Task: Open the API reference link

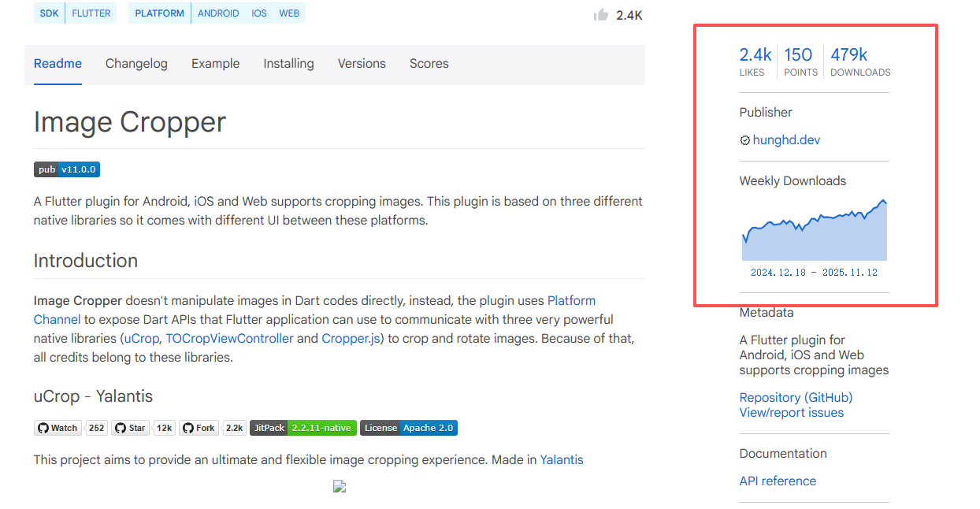Action: point(778,481)
